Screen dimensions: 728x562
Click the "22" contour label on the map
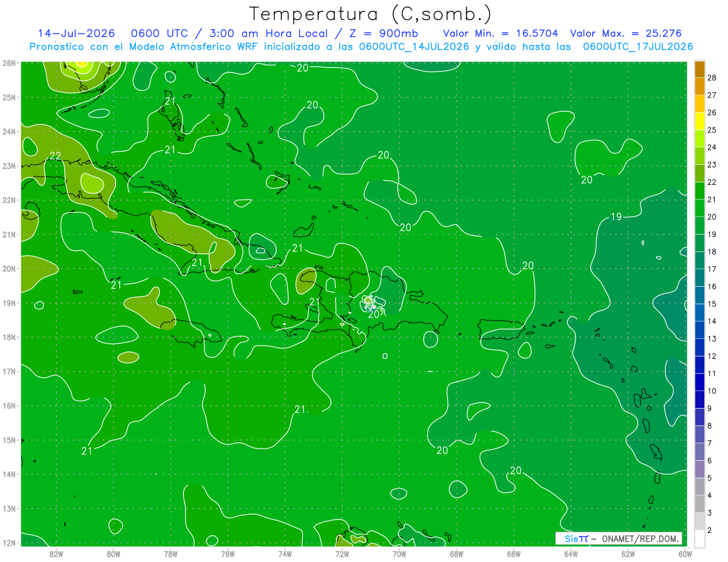55,156
